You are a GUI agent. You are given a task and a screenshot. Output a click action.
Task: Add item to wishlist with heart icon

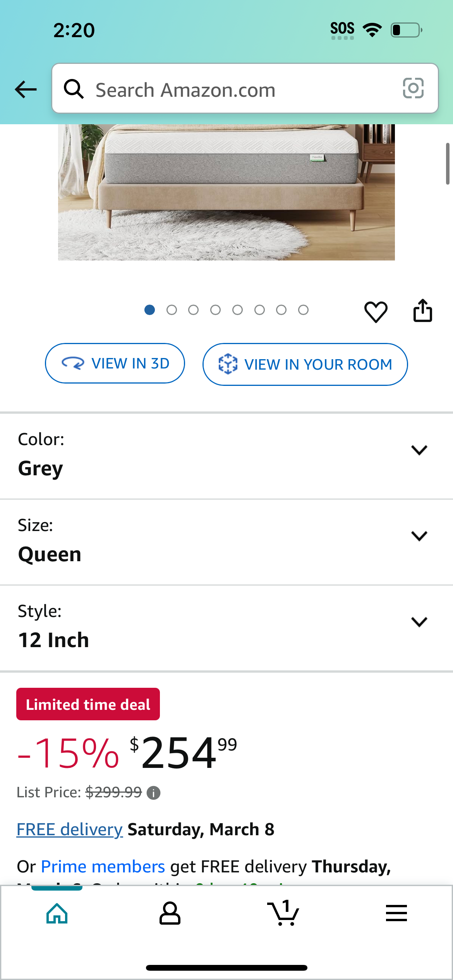tap(376, 312)
